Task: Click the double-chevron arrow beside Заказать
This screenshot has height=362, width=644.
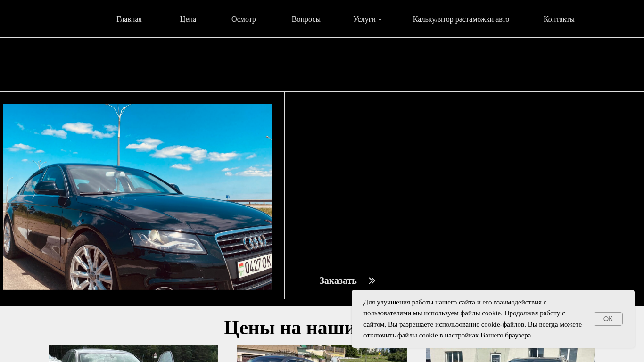Action: click(372, 280)
